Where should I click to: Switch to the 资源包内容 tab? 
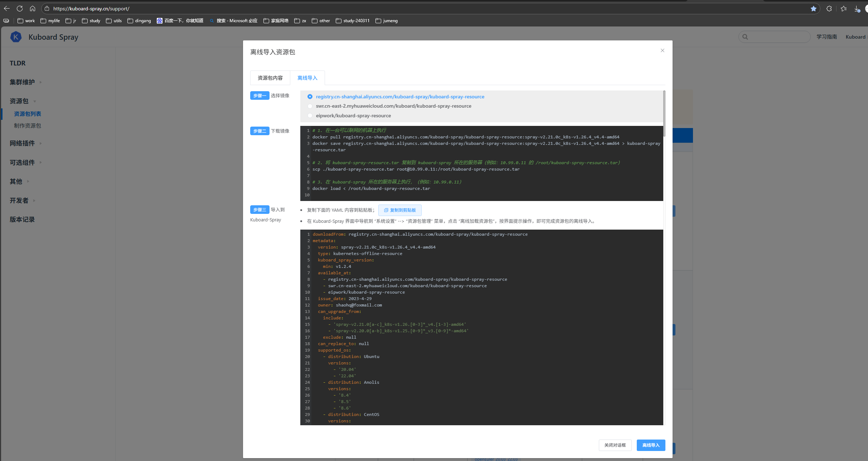click(x=270, y=78)
